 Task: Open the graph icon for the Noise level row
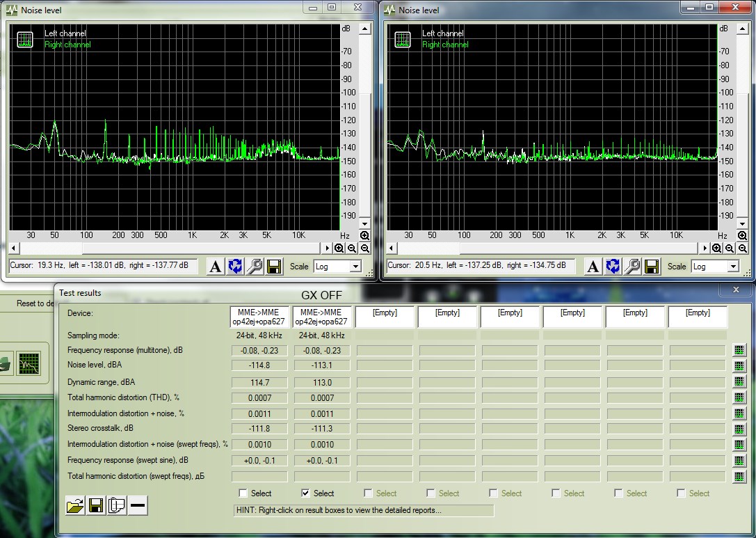(739, 365)
